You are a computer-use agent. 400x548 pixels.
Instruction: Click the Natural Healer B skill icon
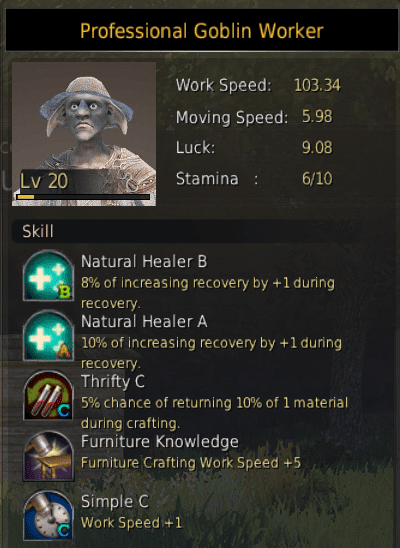point(48,275)
